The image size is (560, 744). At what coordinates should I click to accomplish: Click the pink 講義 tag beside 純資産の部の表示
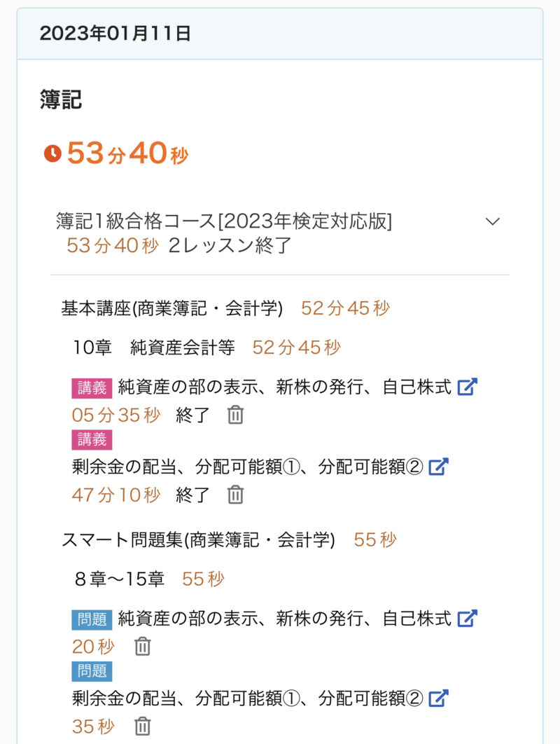(x=92, y=387)
